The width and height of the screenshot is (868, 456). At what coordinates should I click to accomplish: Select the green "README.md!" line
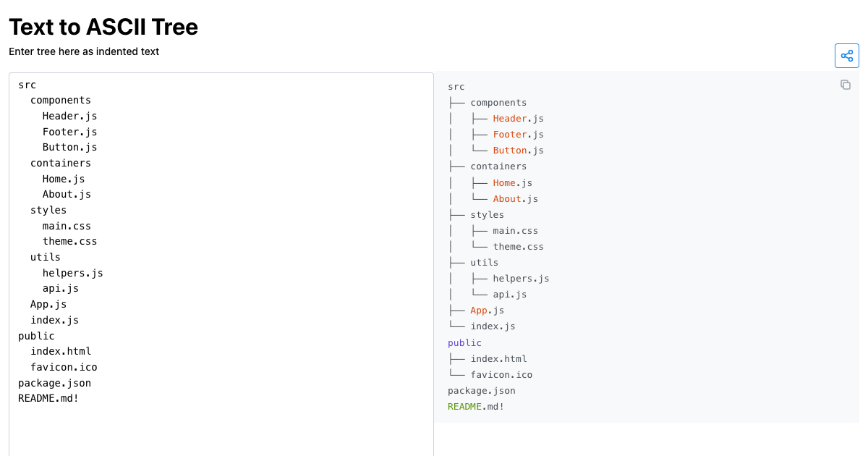click(475, 406)
